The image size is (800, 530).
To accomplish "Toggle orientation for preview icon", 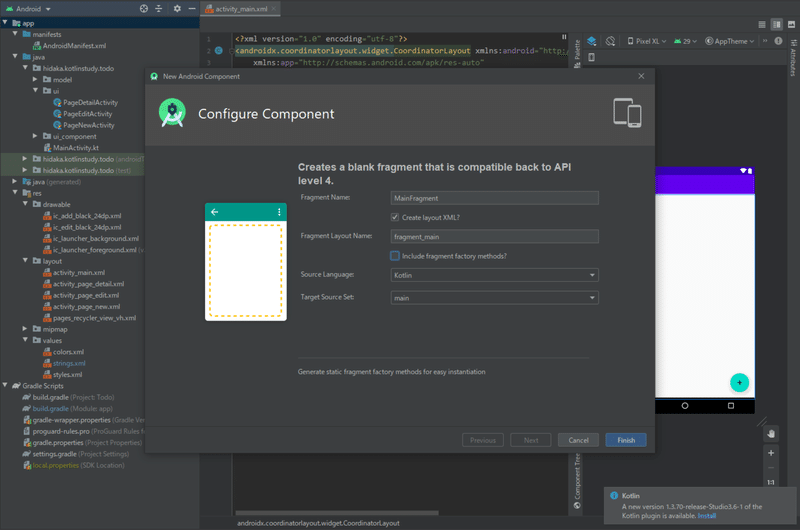I will [610, 41].
